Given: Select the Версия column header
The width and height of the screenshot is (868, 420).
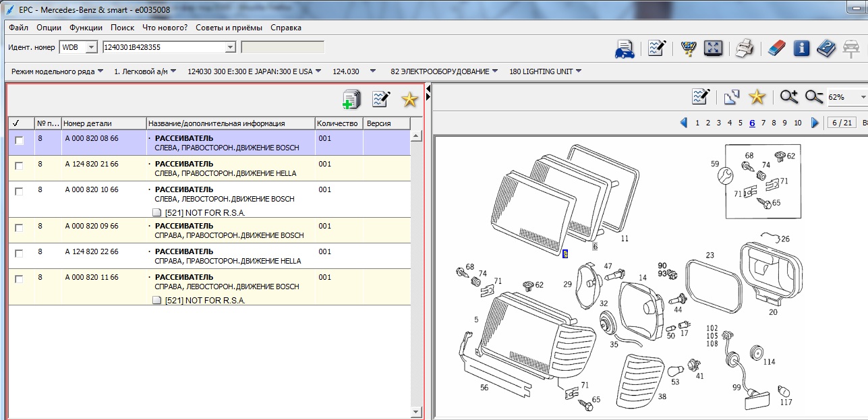Looking at the screenshot, I should coord(387,123).
